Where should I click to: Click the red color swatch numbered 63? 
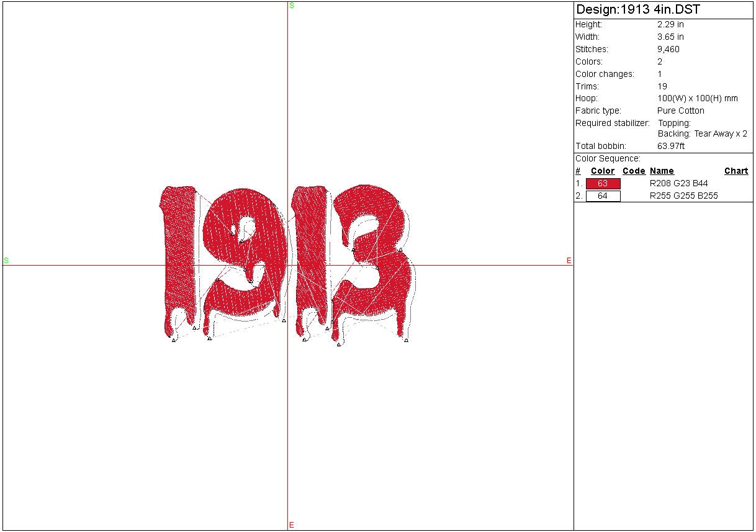(x=603, y=184)
